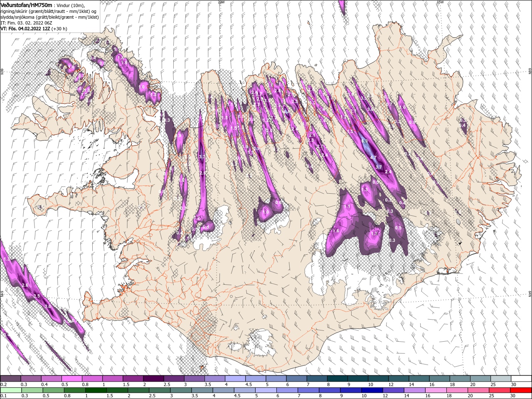The image size is (532, 399).
Task: Click the Veðurstofan/HM750m title text
Action: 26,5
